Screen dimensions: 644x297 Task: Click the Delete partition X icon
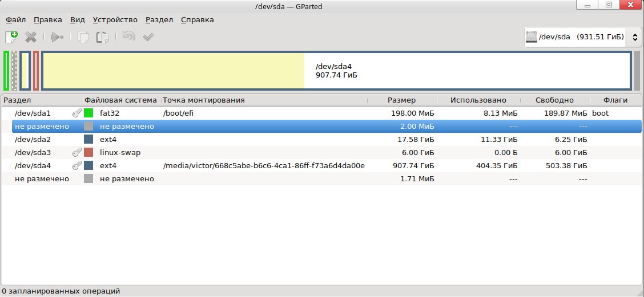31,37
